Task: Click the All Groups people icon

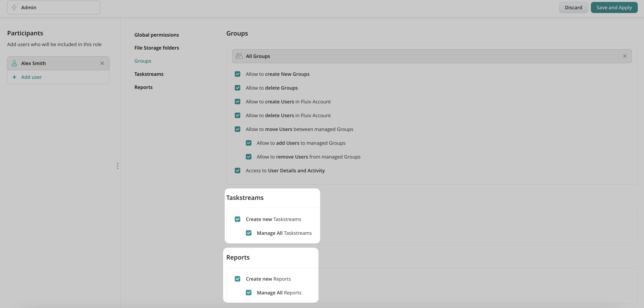Action: coord(239,56)
